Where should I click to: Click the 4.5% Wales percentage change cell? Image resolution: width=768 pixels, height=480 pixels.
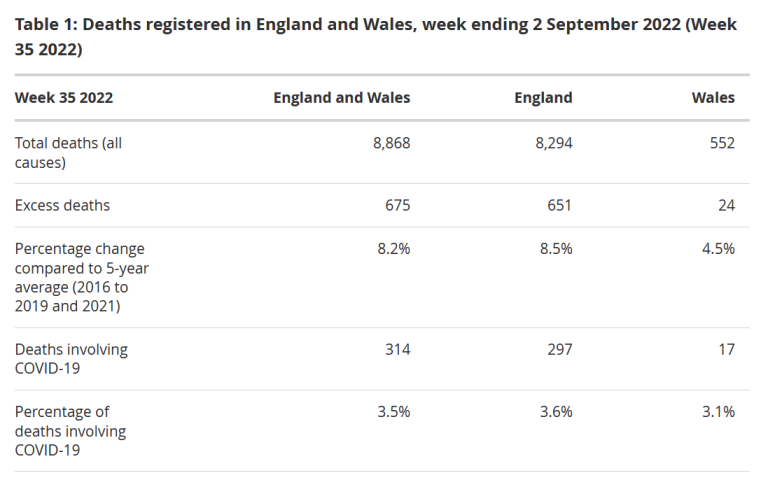click(x=718, y=249)
